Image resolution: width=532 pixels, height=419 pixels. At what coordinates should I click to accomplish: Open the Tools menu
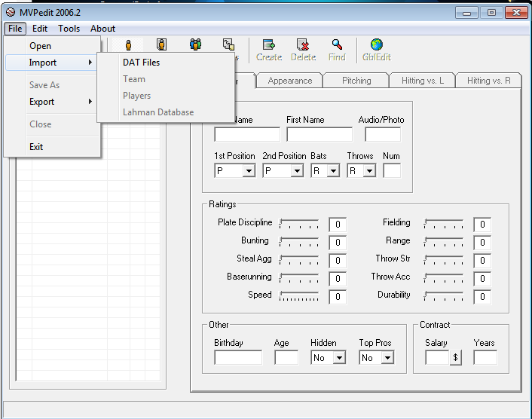[69, 29]
